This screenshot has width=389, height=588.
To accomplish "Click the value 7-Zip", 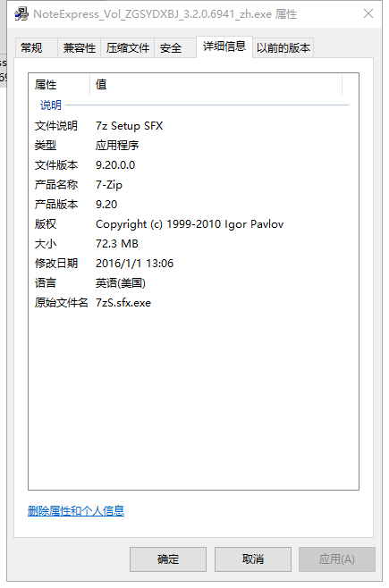I will 109,185.
